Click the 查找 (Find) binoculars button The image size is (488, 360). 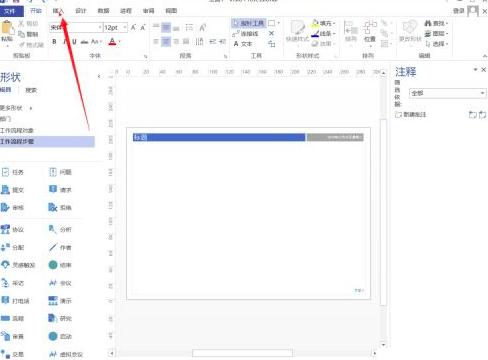pos(436,23)
